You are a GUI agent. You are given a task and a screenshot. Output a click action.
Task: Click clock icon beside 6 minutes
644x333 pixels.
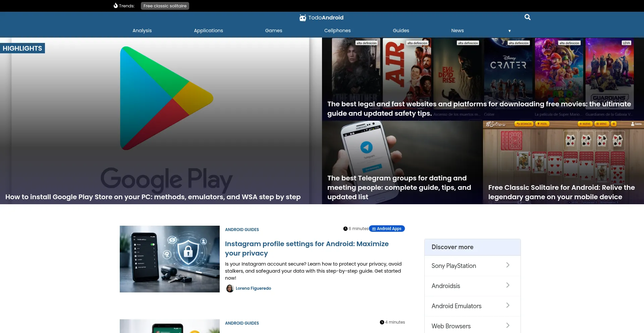pos(345,229)
